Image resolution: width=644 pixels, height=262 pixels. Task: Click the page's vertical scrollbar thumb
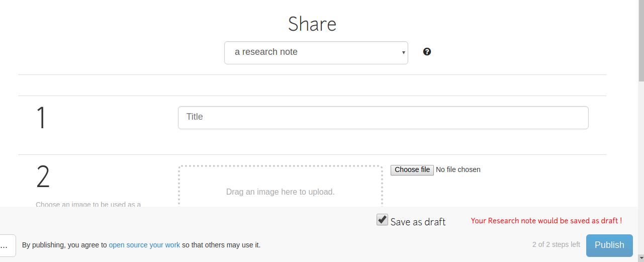coord(641,40)
